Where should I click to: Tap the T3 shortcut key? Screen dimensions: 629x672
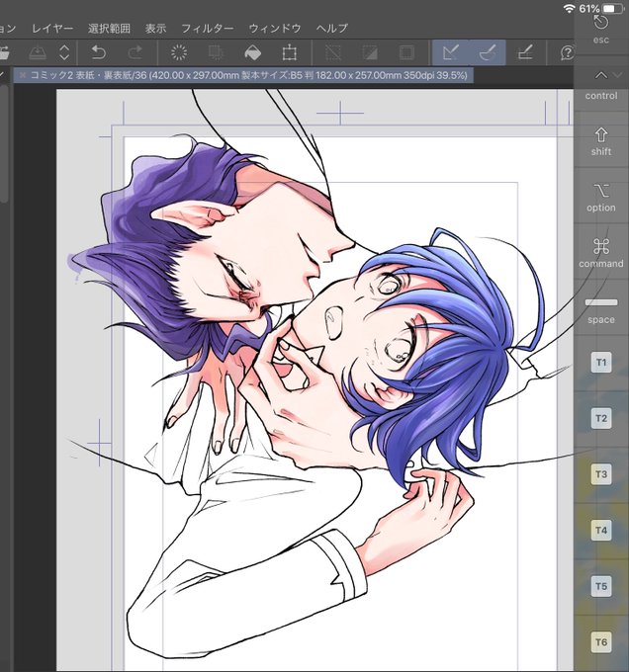601,474
